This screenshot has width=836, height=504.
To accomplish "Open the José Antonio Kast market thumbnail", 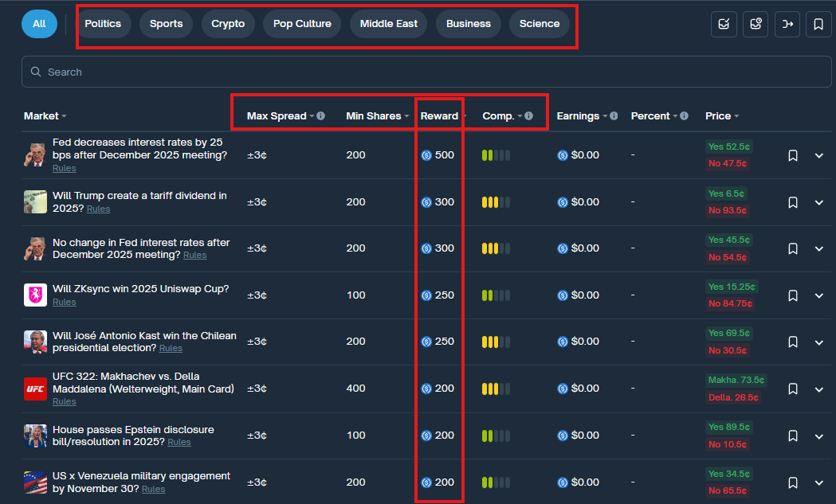I will coord(35,342).
